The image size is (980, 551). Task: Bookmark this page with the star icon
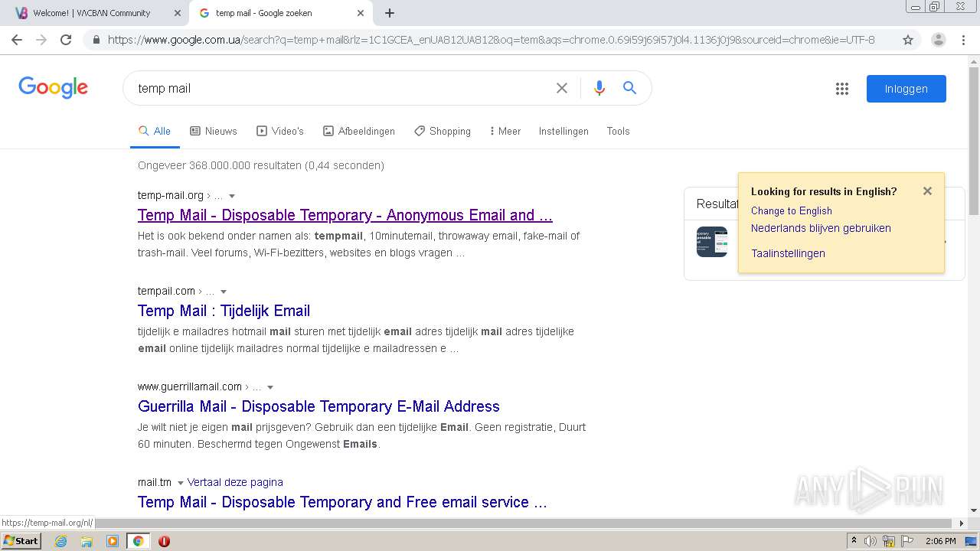click(x=908, y=40)
